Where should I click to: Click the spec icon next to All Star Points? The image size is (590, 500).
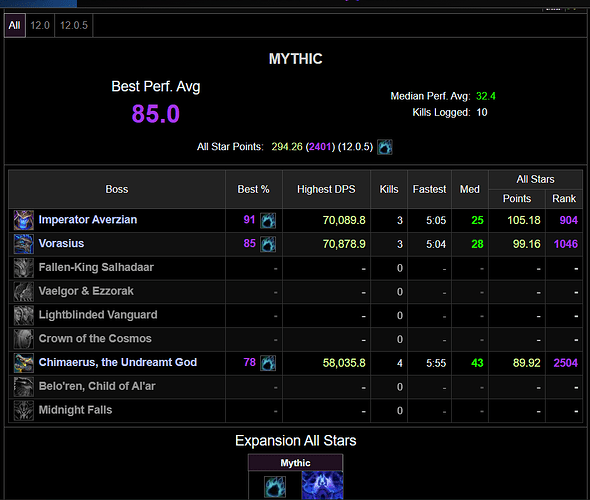(385, 147)
